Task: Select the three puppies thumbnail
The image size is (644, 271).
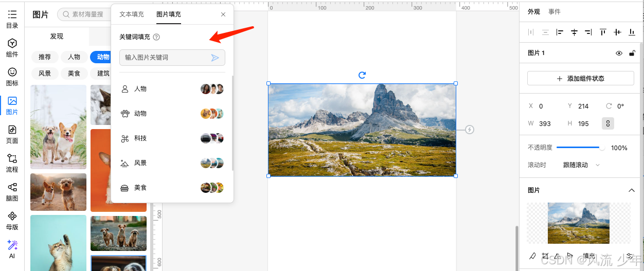Action: pos(118,233)
